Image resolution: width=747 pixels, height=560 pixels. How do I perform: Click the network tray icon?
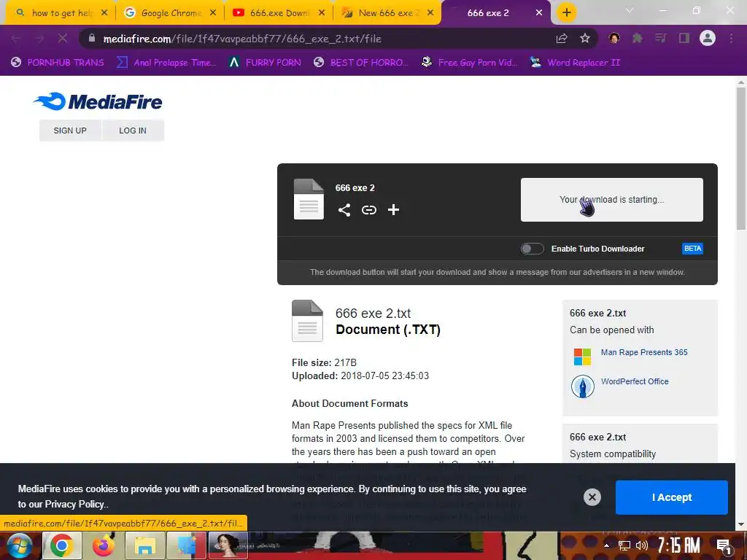click(624, 545)
